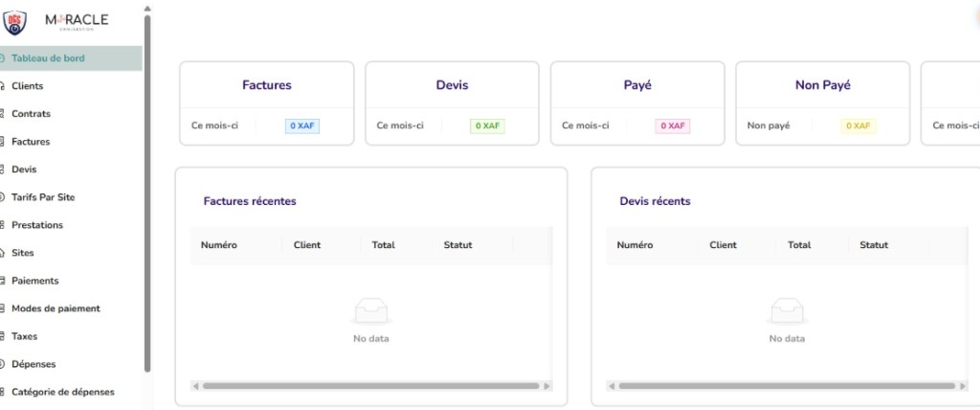Click the green 0 XAF badge in Devis card
Viewport: 980px width, 410px height.
click(x=487, y=125)
